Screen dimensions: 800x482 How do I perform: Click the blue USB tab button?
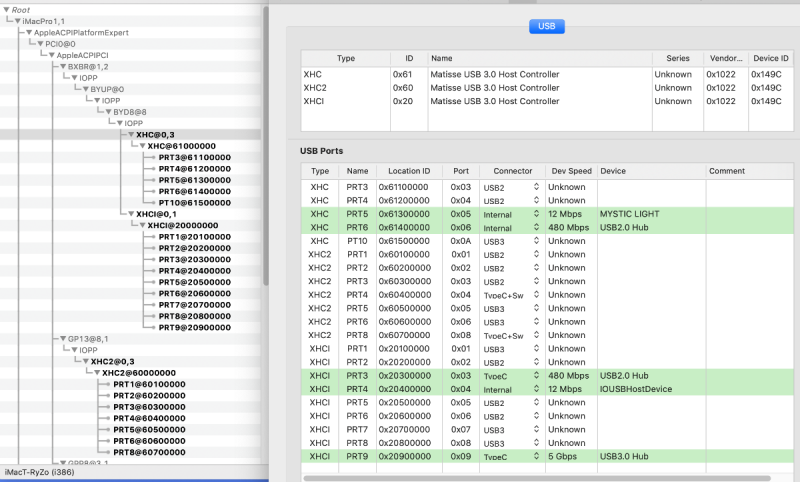pyautogui.click(x=548, y=26)
